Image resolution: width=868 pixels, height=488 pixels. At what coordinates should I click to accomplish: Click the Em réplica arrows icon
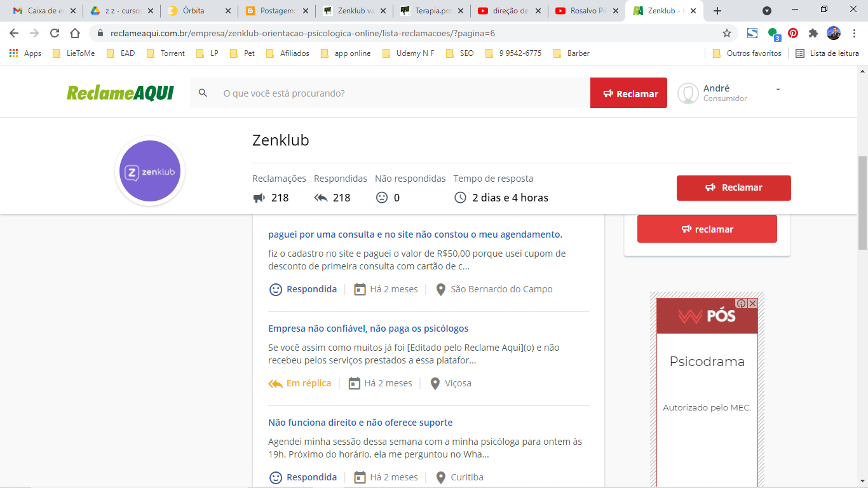point(275,383)
